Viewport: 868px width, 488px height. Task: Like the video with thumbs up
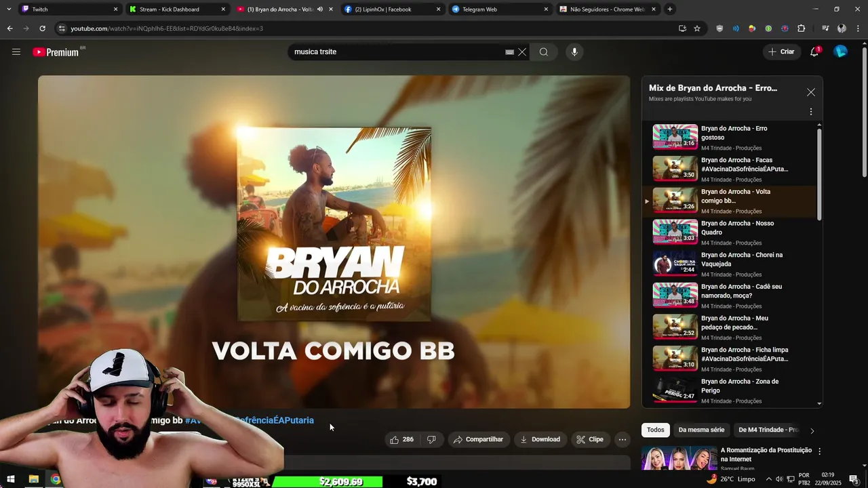(x=401, y=439)
